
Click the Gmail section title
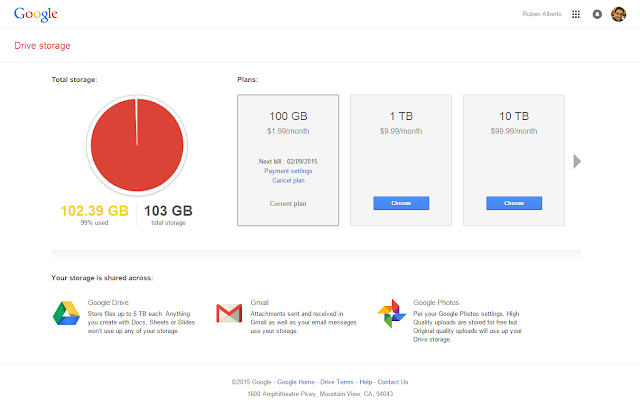click(260, 302)
